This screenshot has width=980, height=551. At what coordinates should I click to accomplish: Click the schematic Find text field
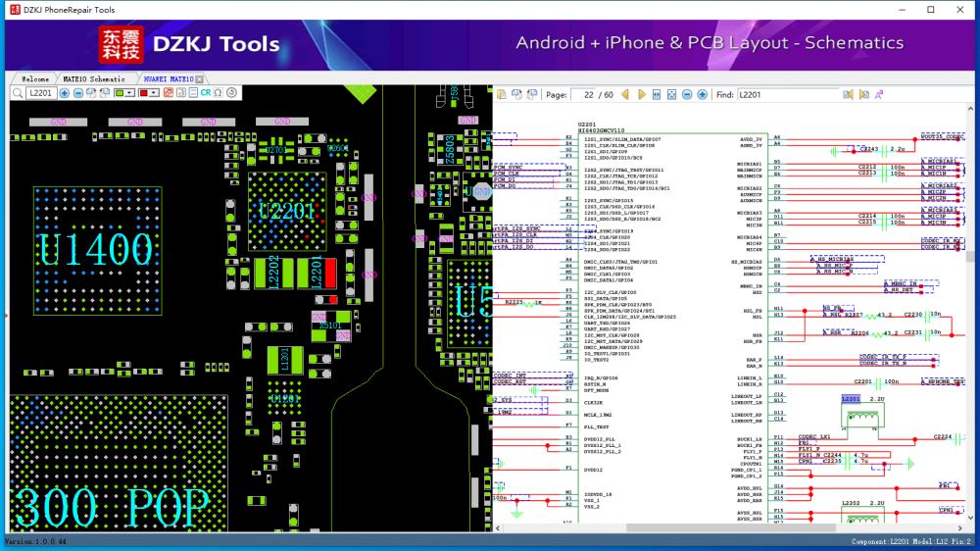tap(786, 95)
